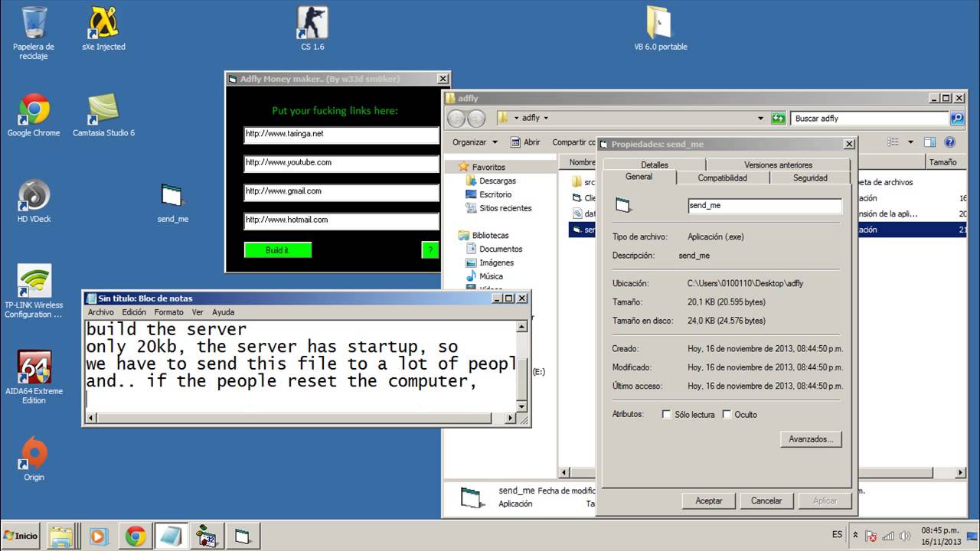This screenshot has height=551, width=980.
Task: Open the Formato menu in Notepad
Action: [168, 312]
